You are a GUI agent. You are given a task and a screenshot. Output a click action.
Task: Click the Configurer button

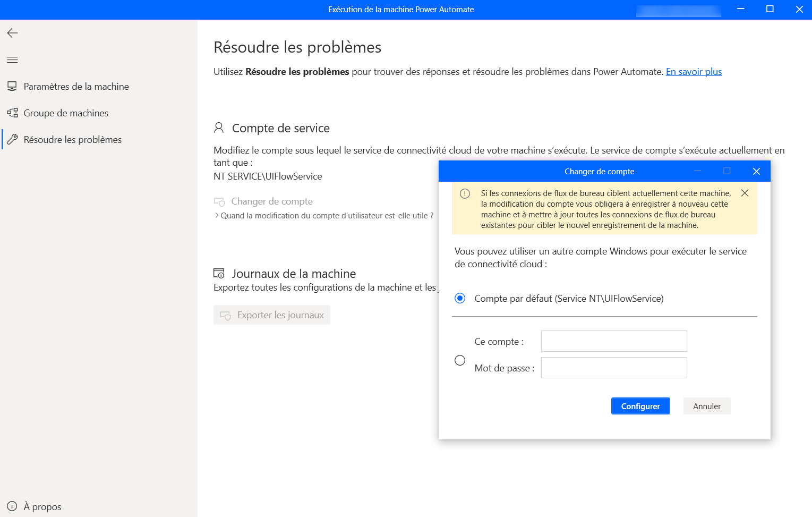640,406
